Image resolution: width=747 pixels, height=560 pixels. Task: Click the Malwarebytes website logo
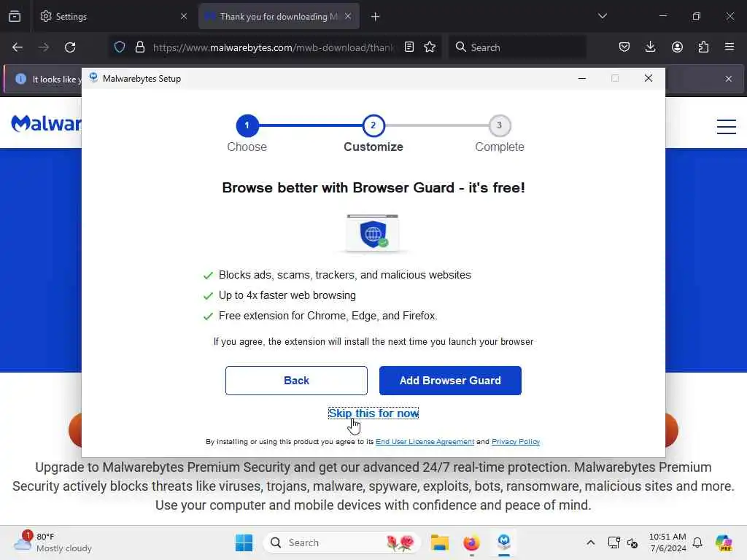point(46,123)
